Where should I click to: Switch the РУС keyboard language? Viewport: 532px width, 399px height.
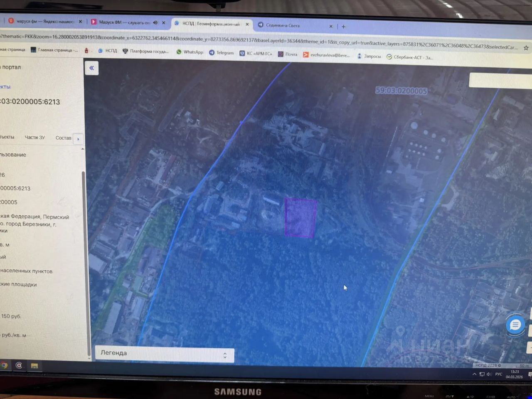click(499, 374)
